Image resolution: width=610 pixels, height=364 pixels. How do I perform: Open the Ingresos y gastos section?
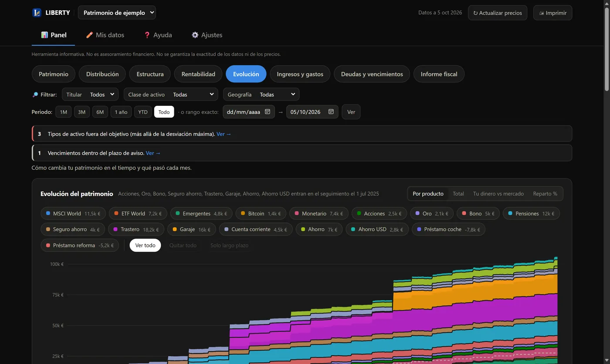[300, 74]
